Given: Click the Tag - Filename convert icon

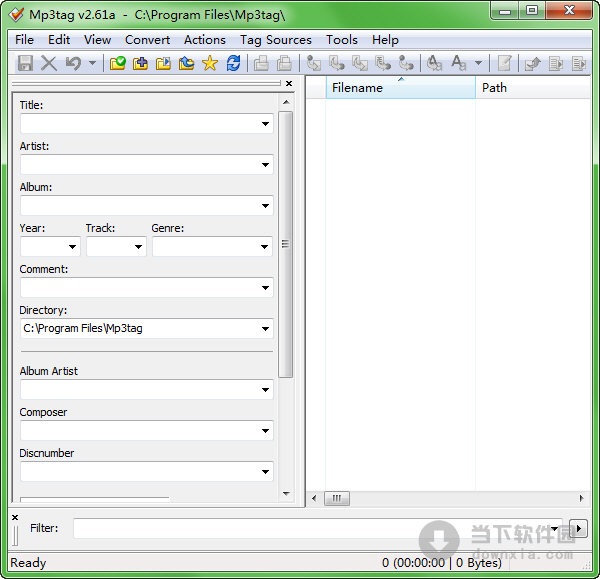Looking at the screenshot, I should (x=314, y=63).
